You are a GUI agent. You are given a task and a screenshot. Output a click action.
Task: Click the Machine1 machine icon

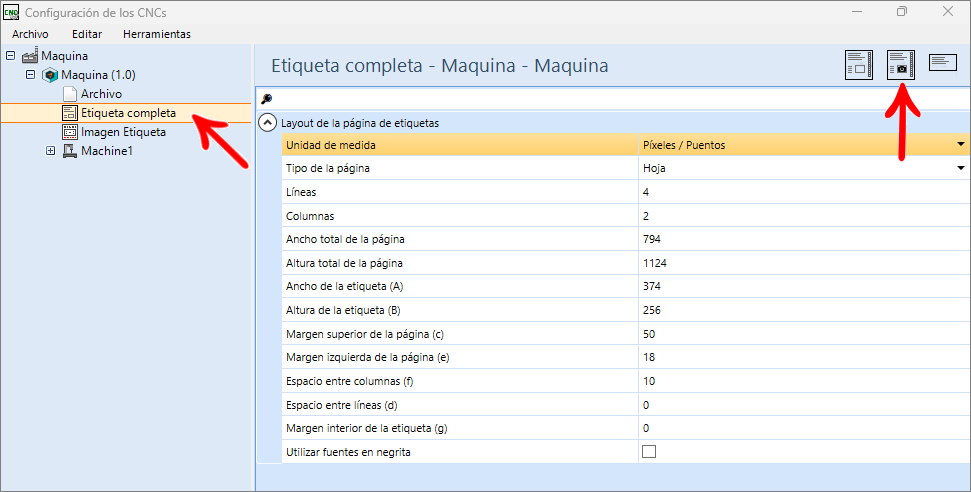point(70,151)
